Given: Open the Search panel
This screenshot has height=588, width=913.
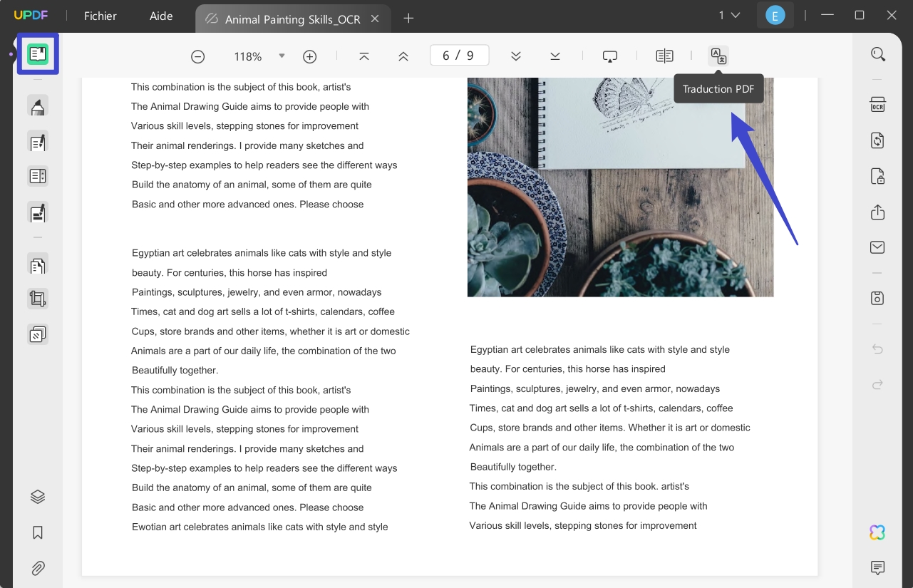Looking at the screenshot, I should (x=877, y=53).
